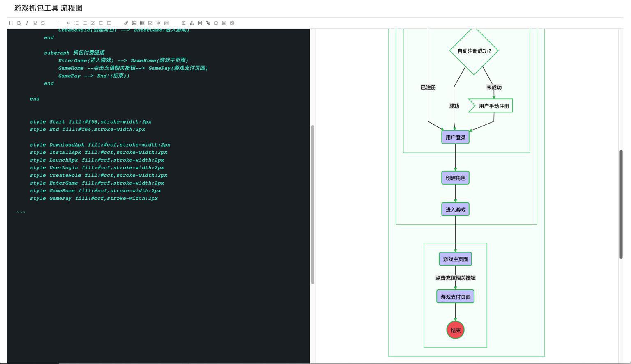Insert a horizontal rule
The image size is (631, 364).
60,23
